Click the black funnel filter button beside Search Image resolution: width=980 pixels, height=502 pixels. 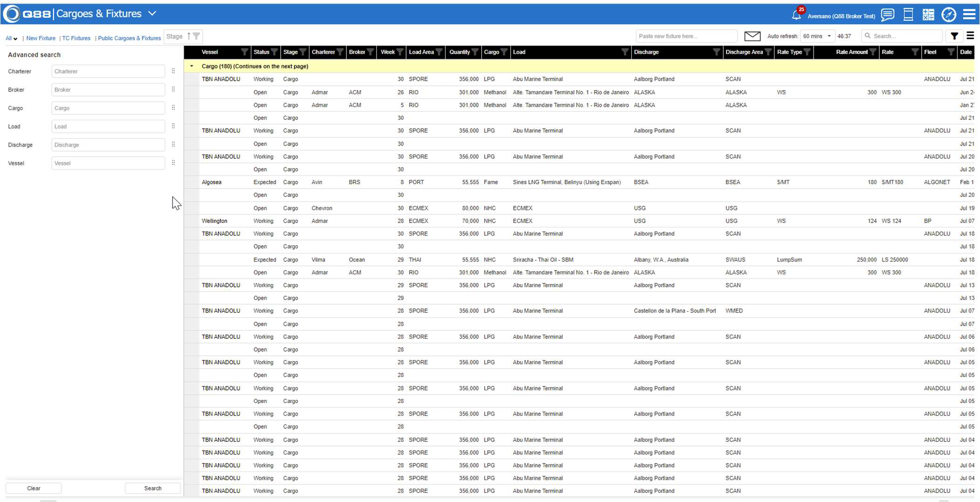(x=954, y=36)
